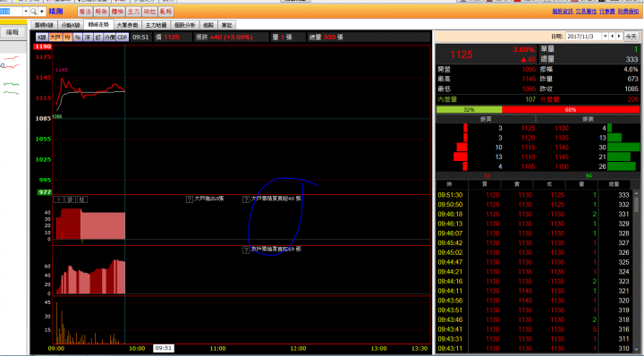Click bid price 1125 in order book
Screen dimensions: 644x356
529,128
